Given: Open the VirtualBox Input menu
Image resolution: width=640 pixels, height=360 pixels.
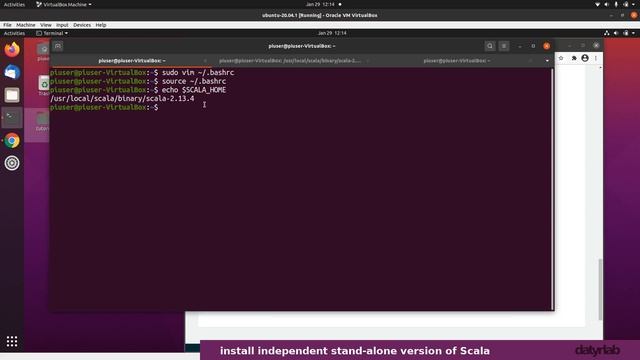Looking at the screenshot, I should pos(62,25).
